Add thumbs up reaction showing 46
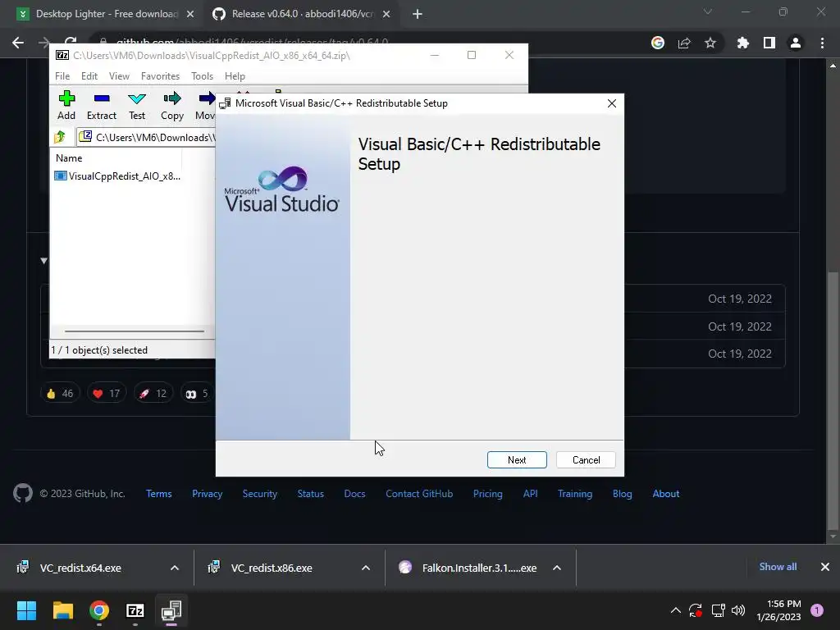 pos(60,394)
